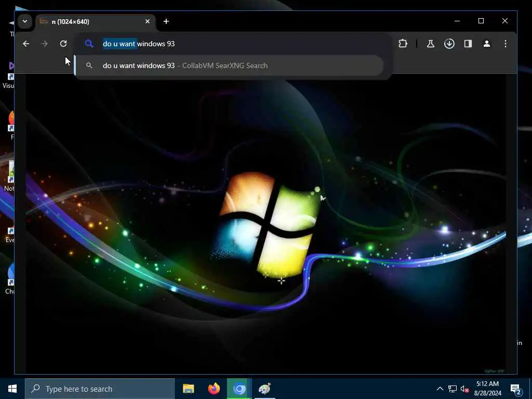Open the three-dot browser menu

point(505,44)
